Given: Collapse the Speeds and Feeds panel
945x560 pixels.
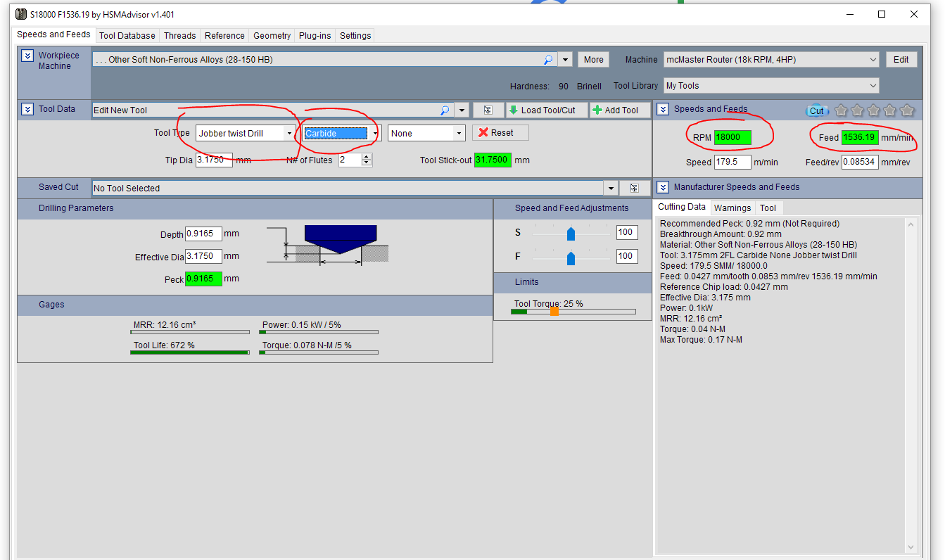Looking at the screenshot, I should [663, 109].
